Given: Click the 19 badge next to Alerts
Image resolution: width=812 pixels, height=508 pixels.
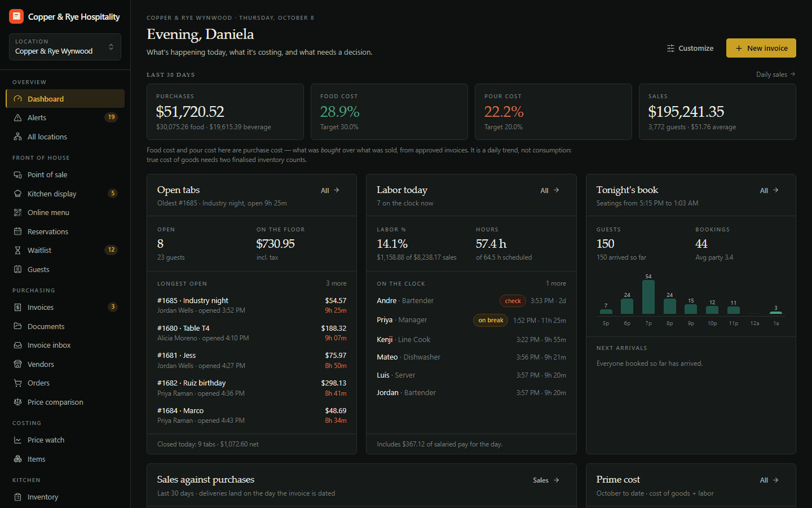Looking at the screenshot, I should 112,117.
